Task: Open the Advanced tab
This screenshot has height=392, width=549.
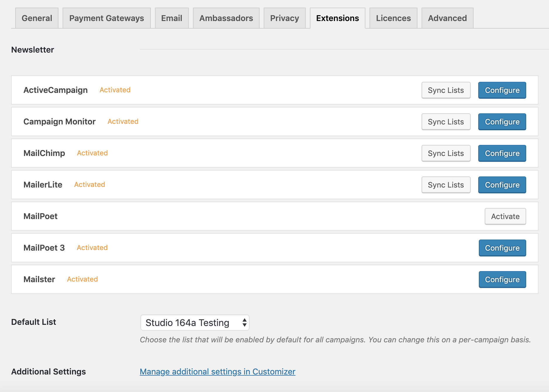Action: 447,18
